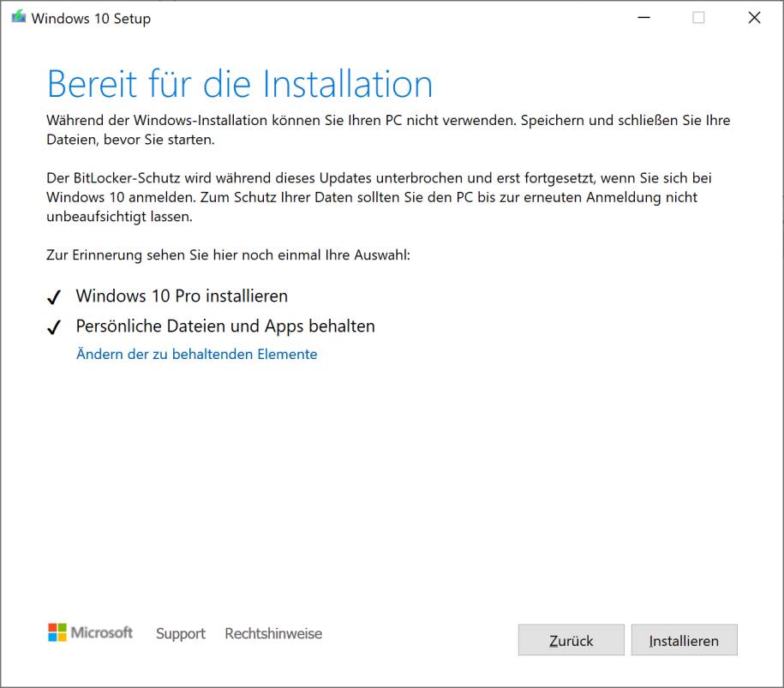Click the BitLocker-Schutz warning paragraph

379,197
